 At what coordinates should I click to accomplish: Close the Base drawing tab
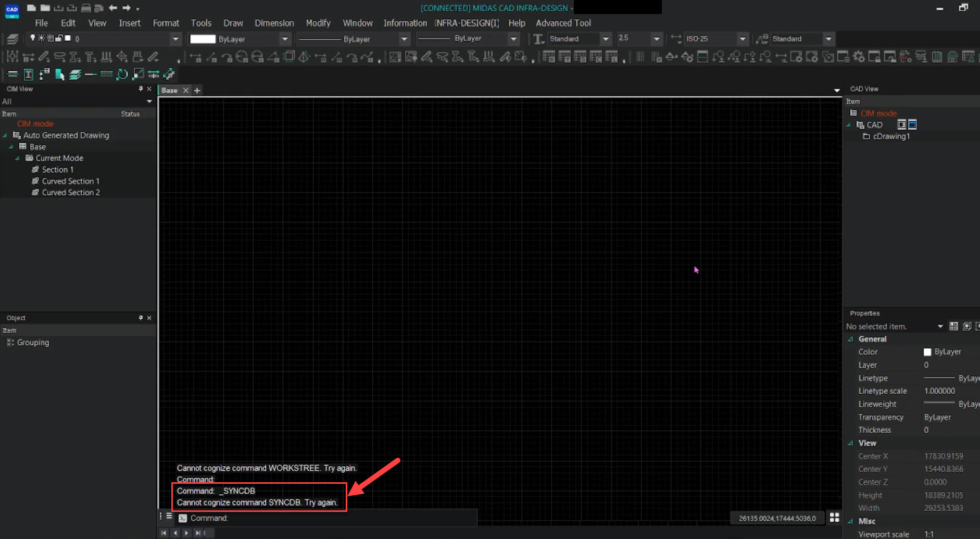pyautogui.click(x=185, y=90)
